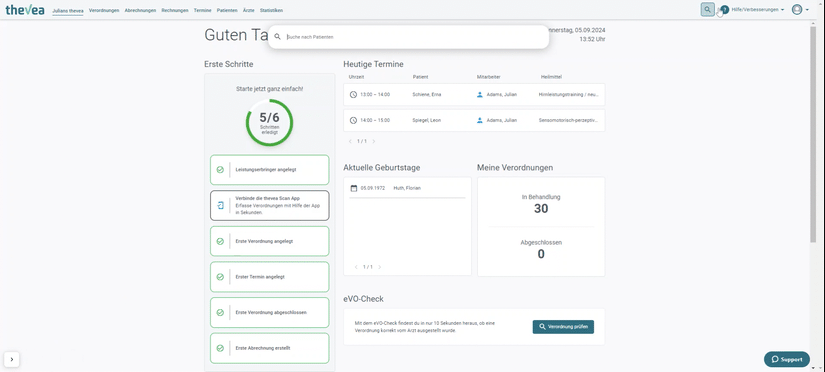Image resolution: width=825 pixels, height=372 pixels.
Task: Open the Verordnungen menu item
Action: coord(104,11)
